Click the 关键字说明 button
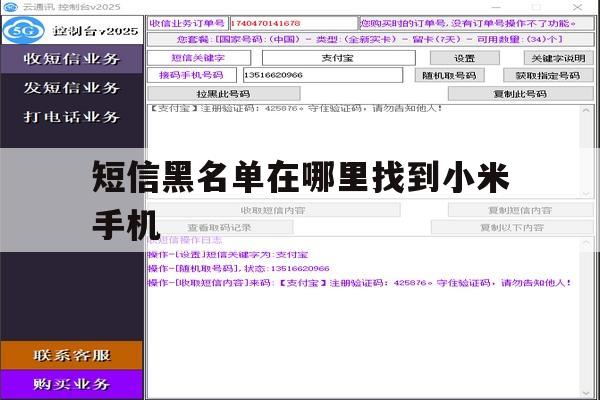Screen dimensions: 600x400 (558, 58)
